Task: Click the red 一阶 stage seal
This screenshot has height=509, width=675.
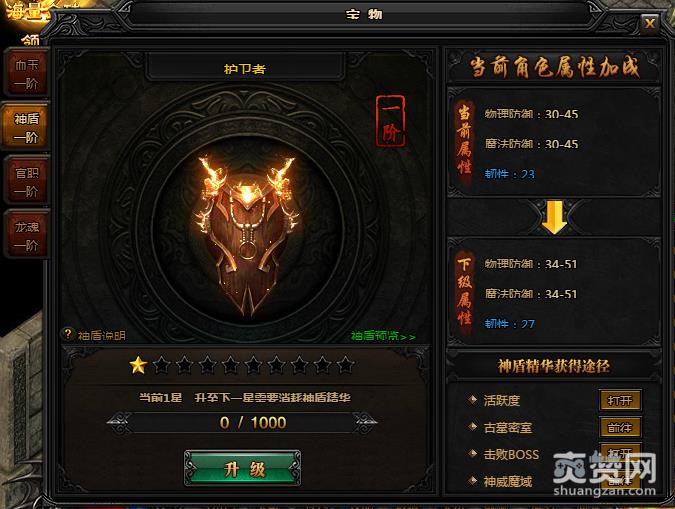Action: coord(390,121)
